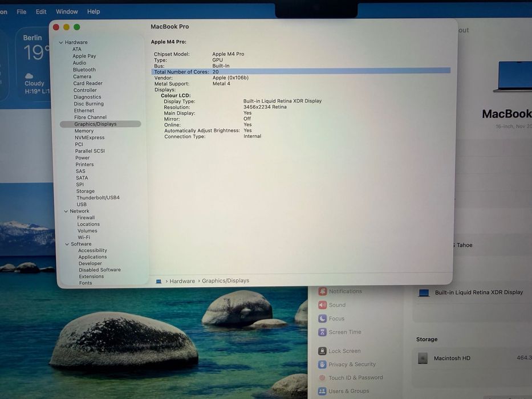The height and width of the screenshot is (399, 532).
Task: Select PCI hardware item
Action: [79, 144]
